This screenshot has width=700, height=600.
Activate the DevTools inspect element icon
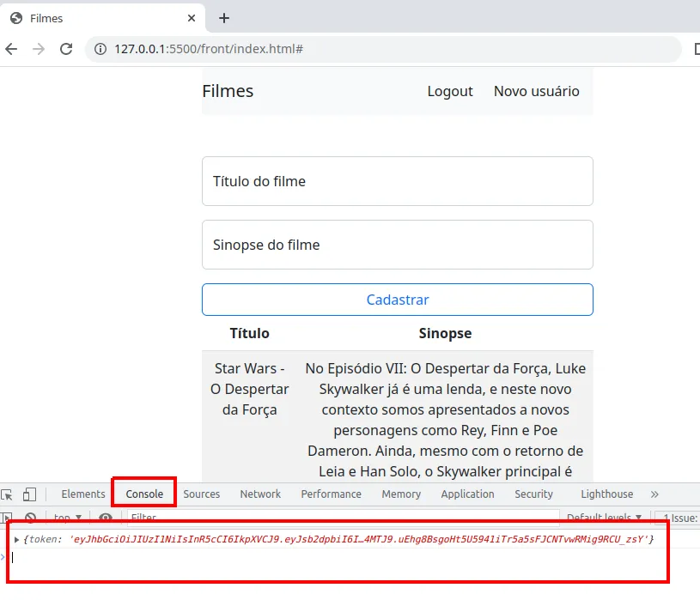pyautogui.click(x=7, y=494)
